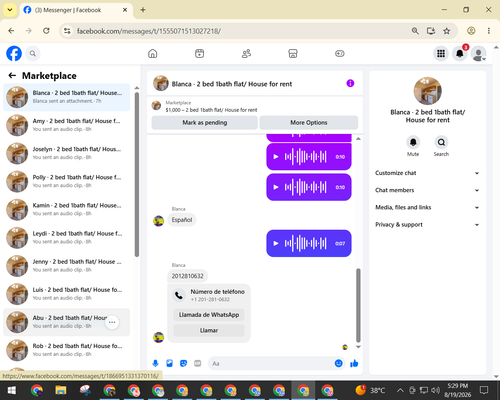Attach a photo file icon
The image size is (500, 400).
[169, 363]
